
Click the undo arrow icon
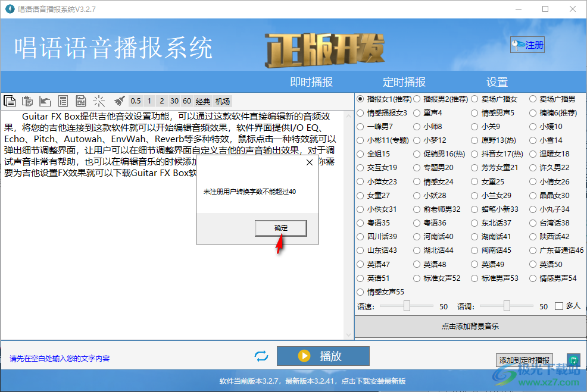pyautogui.click(x=45, y=101)
